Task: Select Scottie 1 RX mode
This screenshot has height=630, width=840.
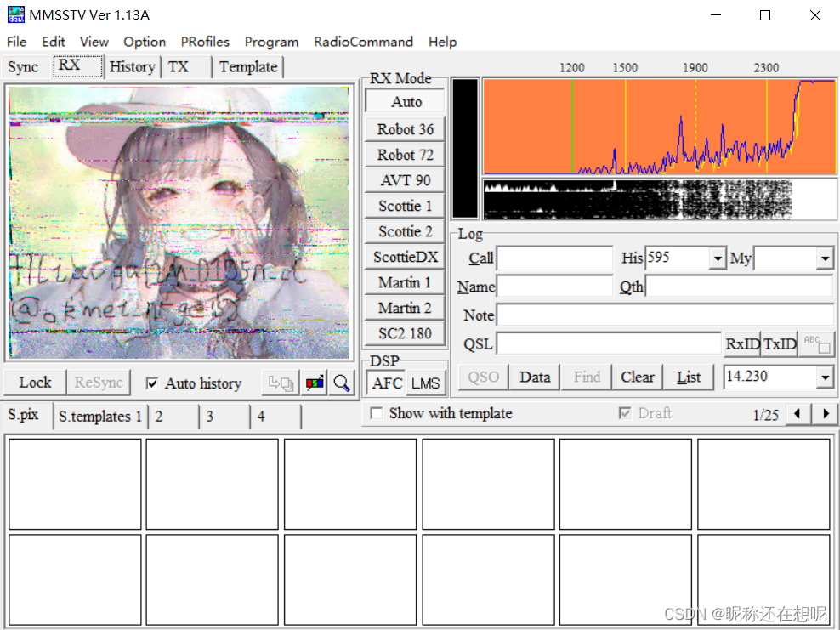Action: tap(405, 206)
